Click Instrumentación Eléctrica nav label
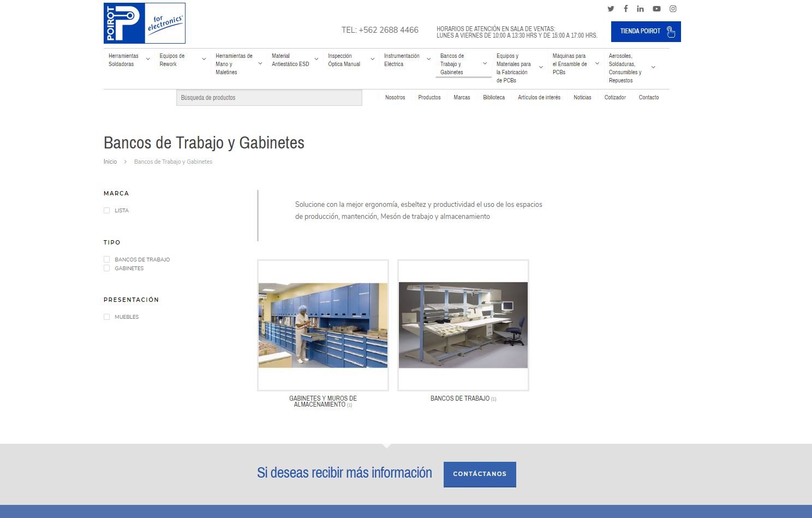The width and height of the screenshot is (812, 518). [x=402, y=60]
